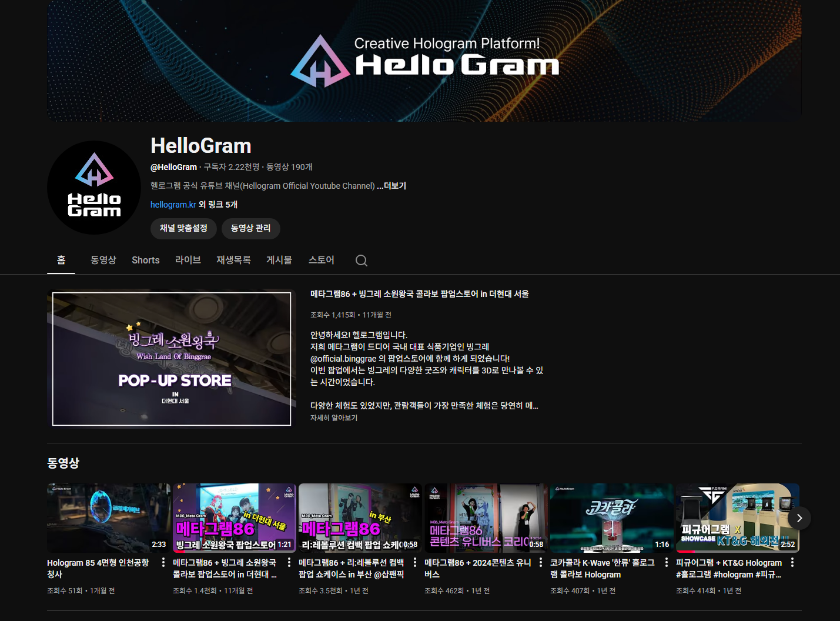
Task: Open options menu for 2024콘텐츠 유니버스 video
Action: [x=541, y=563]
